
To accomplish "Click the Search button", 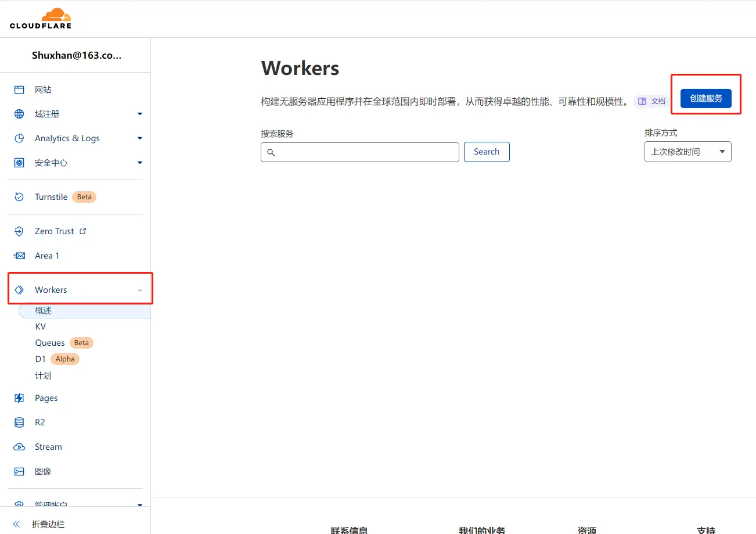I will tap(487, 152).
